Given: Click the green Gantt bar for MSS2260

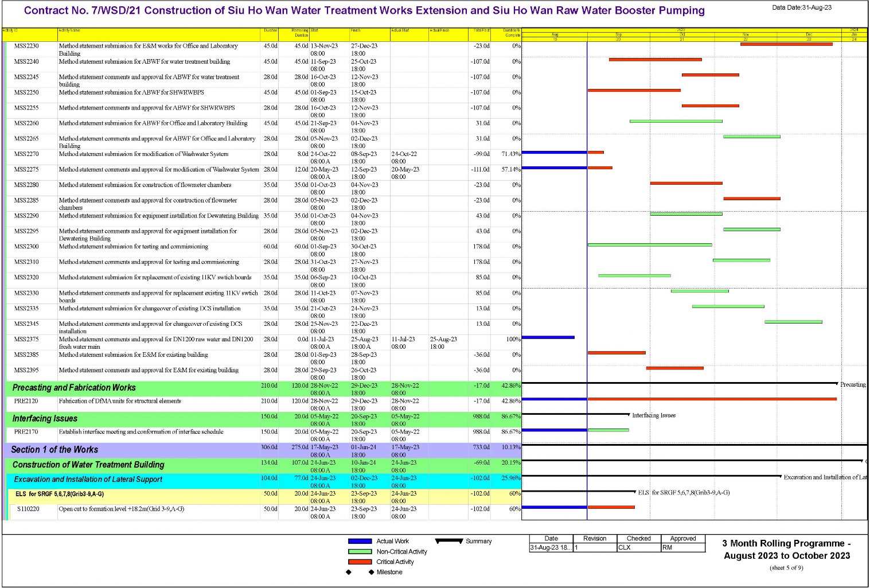Looking at the screenshot, I should point(676,122).
